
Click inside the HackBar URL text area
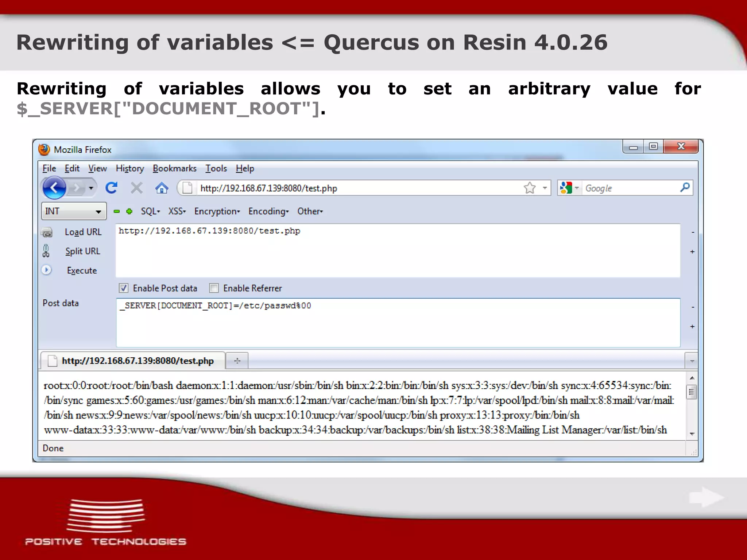click(398, 250)
